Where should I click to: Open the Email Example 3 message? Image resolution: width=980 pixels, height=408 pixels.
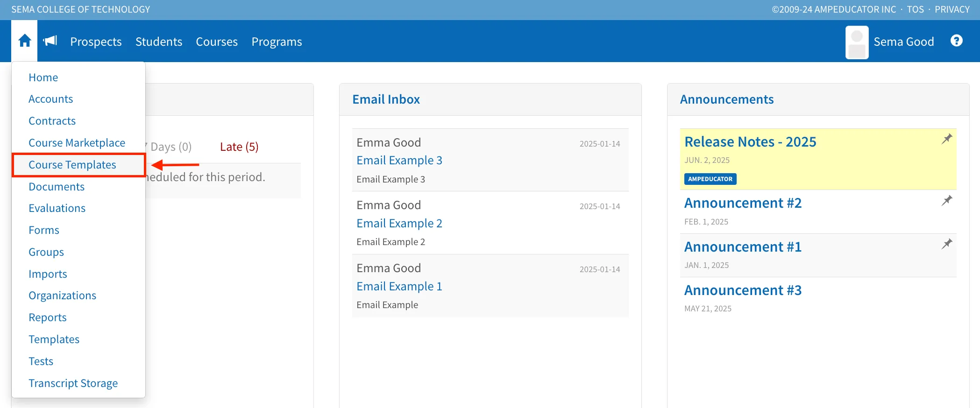pos(399,160)
